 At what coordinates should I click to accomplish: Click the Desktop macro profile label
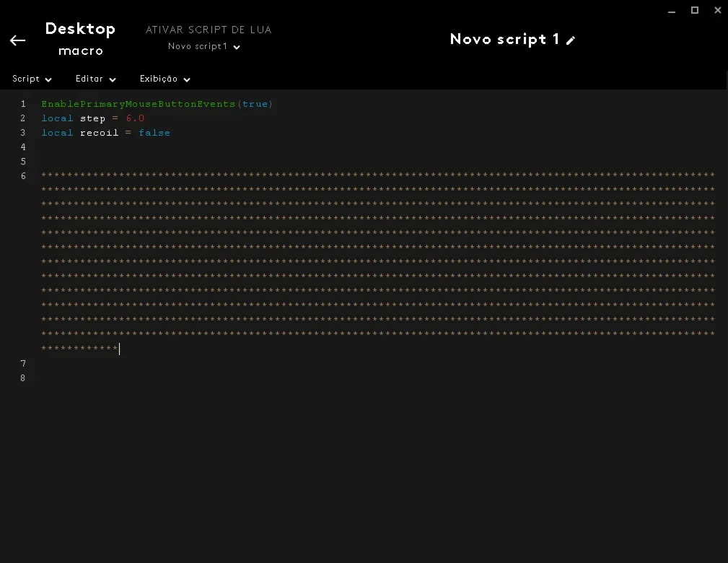[x=80, y=39]
